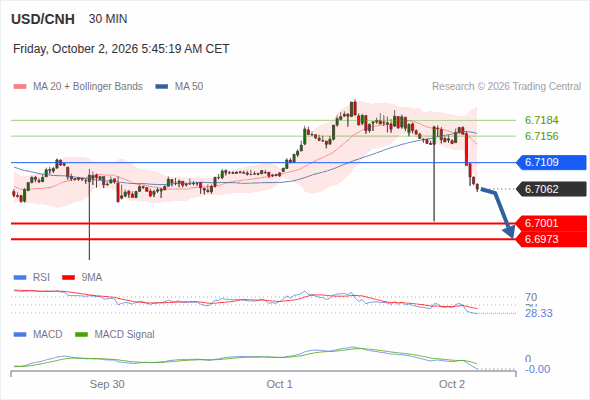Click the RSI 70 level label
Viewport: 590px width, 400px height.
pyautogui.click(x=531, y=297)
